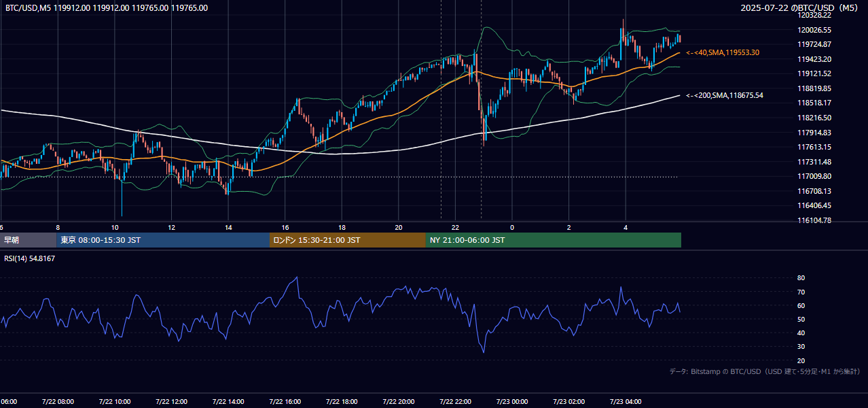Click price axis label 116708.13

tap(816, 191)
